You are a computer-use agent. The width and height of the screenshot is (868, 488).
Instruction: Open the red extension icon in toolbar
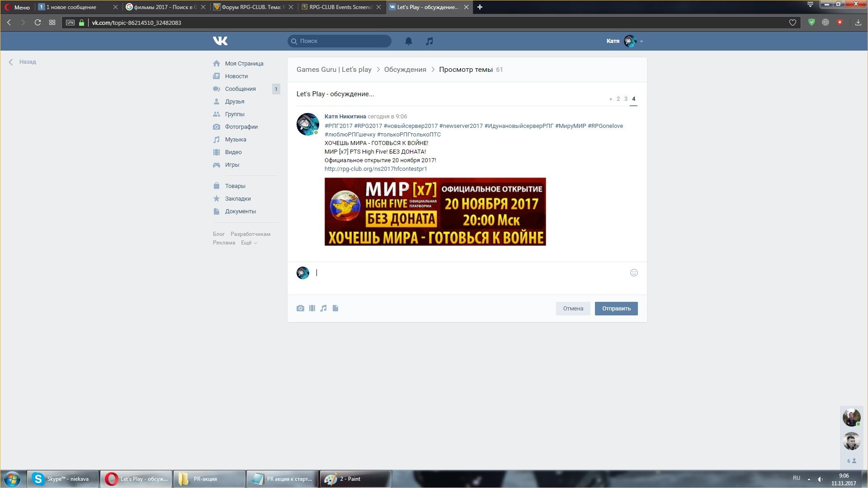coord(840,22)
